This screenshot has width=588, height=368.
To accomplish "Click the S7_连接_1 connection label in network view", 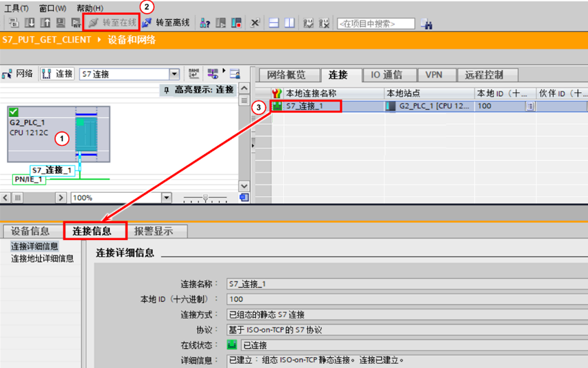I will coord(52,170).
